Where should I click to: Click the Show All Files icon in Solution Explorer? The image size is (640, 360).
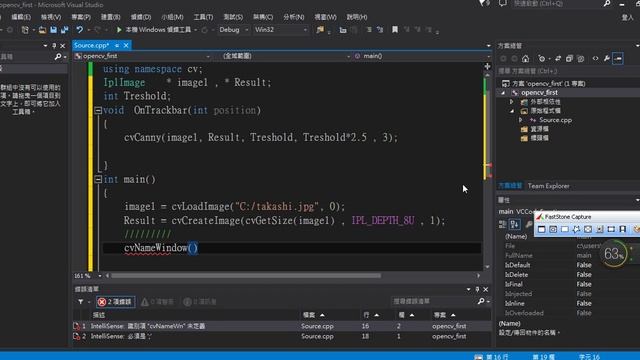pos(580,59)
